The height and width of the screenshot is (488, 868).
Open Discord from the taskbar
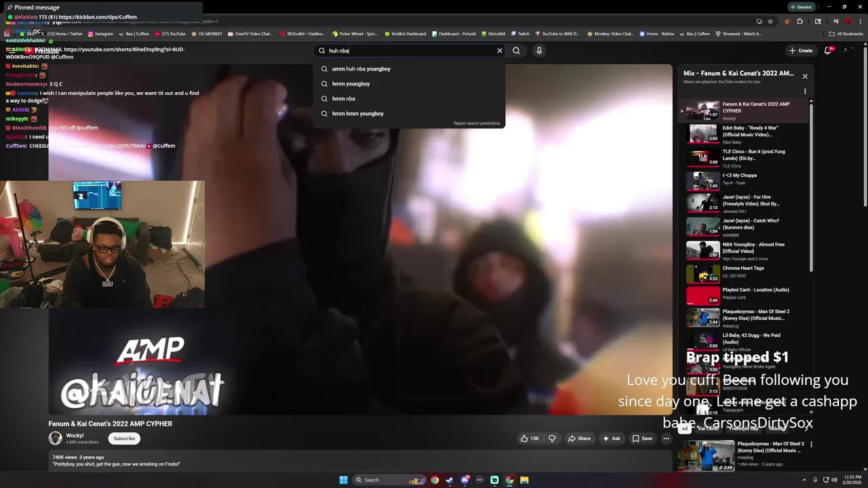pos(465,480)
